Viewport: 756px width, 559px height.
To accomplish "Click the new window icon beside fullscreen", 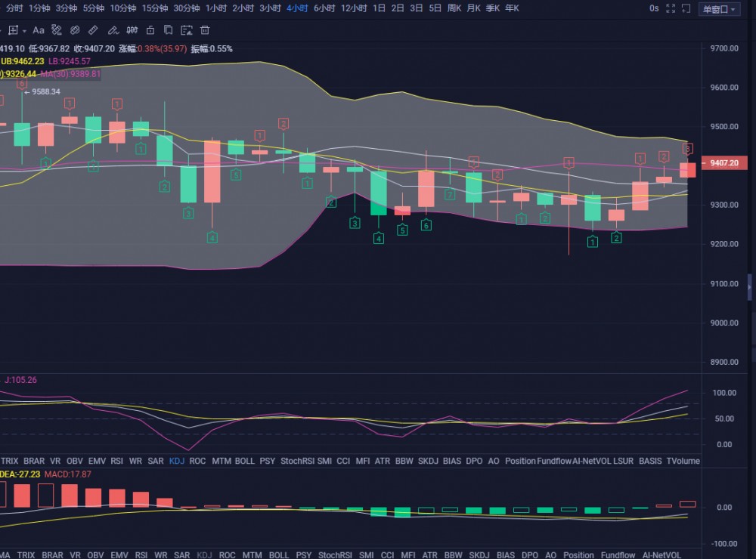I will pyautogui.click(x=685, y=8).
